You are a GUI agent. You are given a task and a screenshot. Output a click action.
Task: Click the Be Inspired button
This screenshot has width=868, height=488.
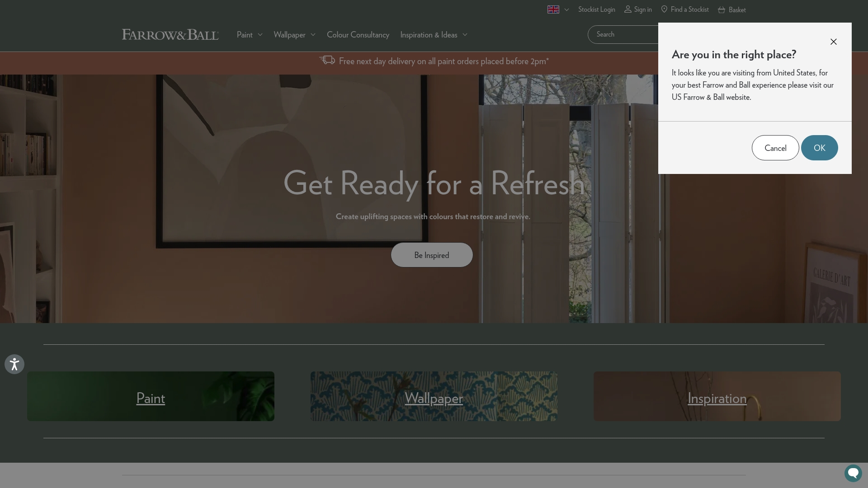pos(432,254)
